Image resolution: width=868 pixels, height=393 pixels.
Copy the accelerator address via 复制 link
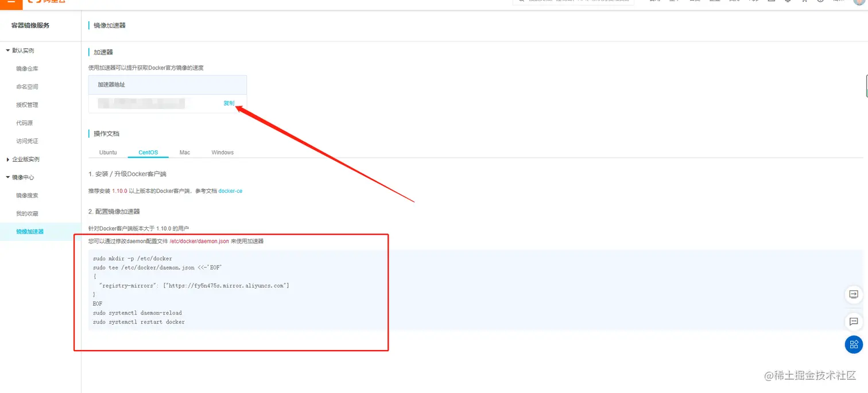click(229, 103)
